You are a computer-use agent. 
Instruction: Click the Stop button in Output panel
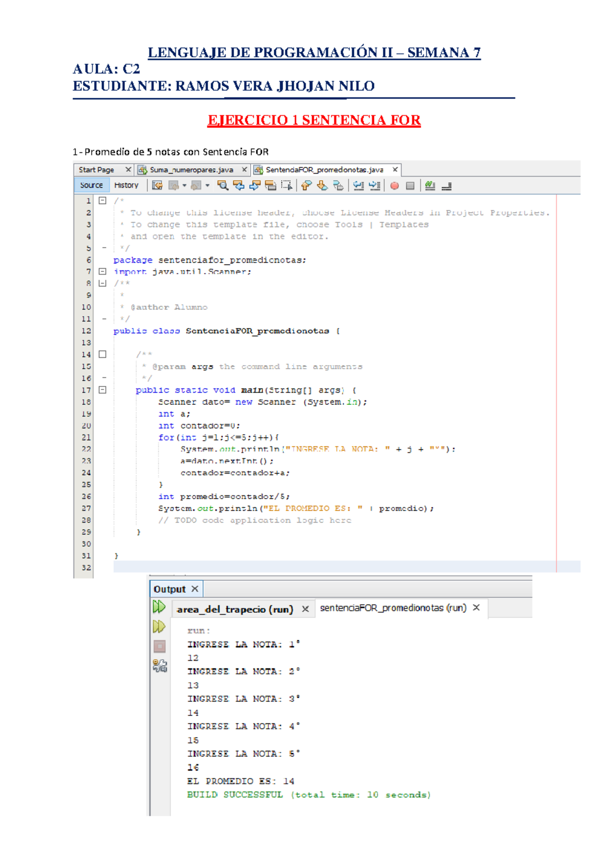click(x=160, y=646)
